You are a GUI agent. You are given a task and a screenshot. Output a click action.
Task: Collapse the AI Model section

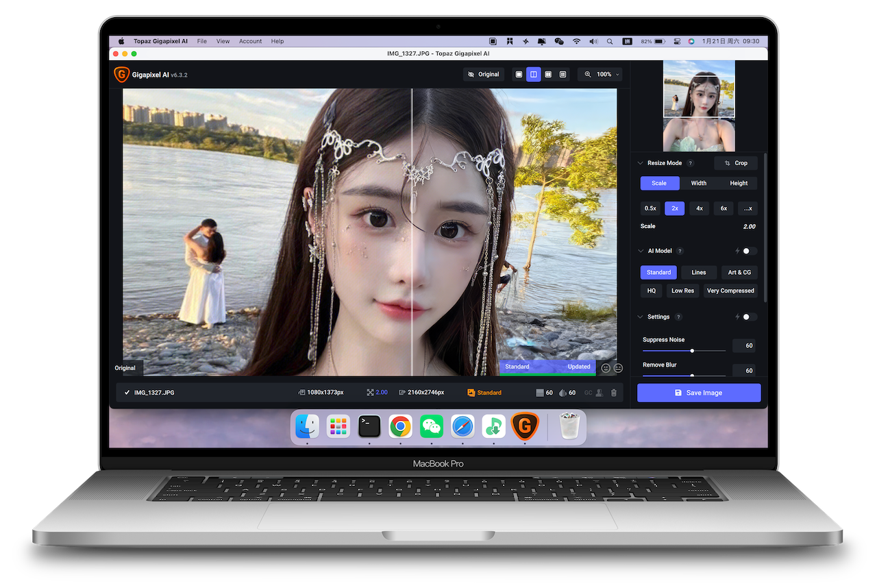click(641, 251)
